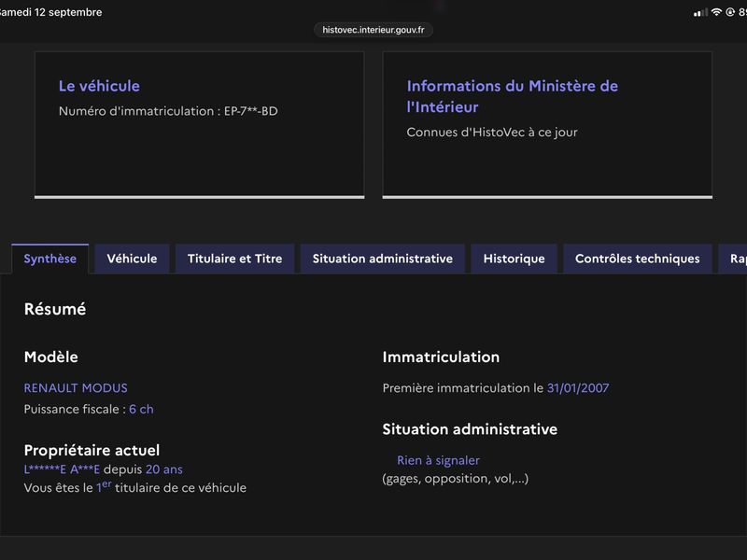Switch to the Véhicule tab
This screenshot has height=560, width=747.
click(x=132, y=259)
